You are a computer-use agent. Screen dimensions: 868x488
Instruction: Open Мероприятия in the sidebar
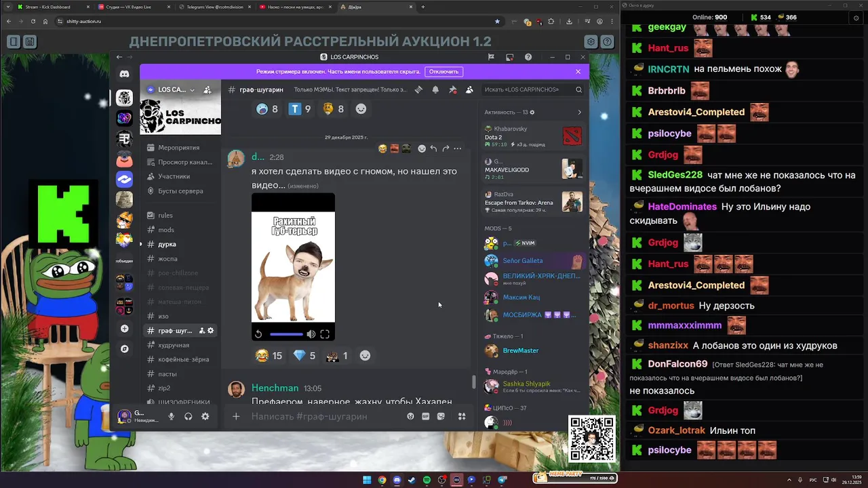(179, 148)
